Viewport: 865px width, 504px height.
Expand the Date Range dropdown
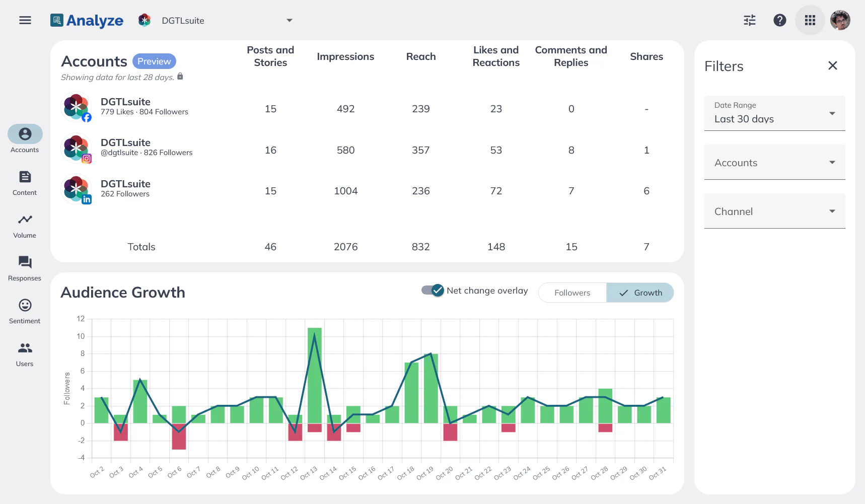pos(774,113)
